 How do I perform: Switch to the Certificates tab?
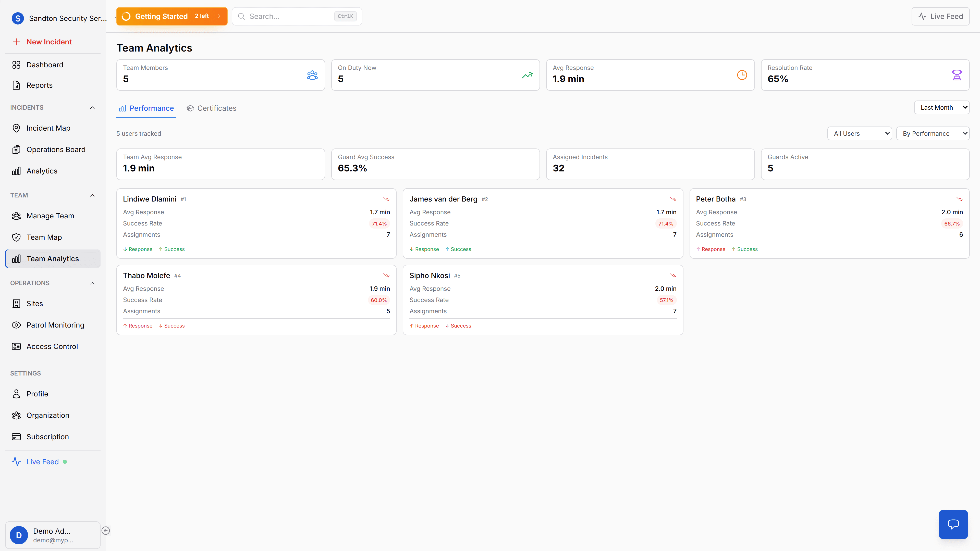pos(212,108)
